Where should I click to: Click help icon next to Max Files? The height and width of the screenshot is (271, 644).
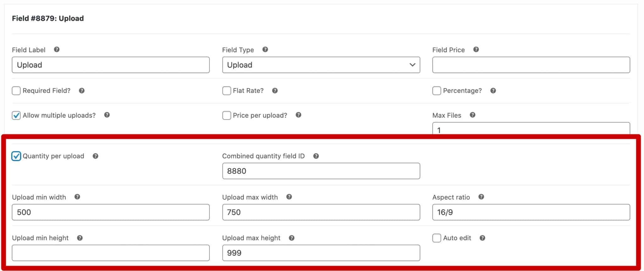coord(472,115)
